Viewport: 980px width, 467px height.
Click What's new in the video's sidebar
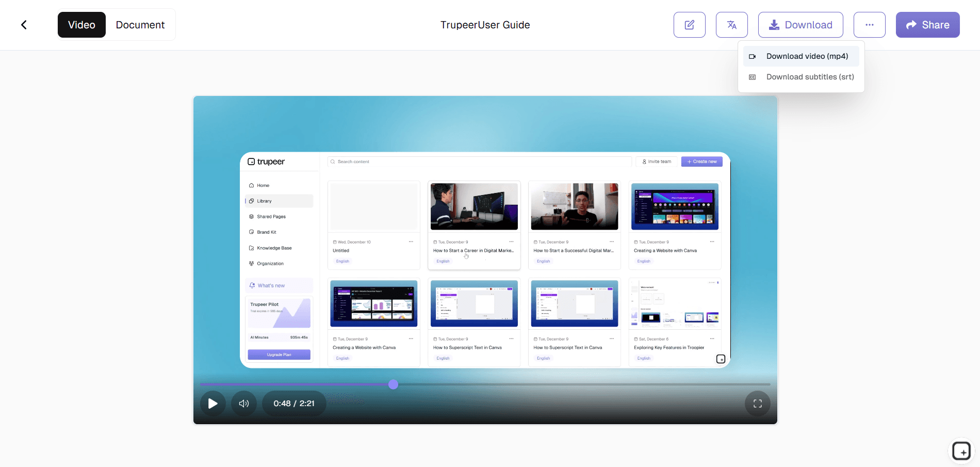[x=279, y=285]
